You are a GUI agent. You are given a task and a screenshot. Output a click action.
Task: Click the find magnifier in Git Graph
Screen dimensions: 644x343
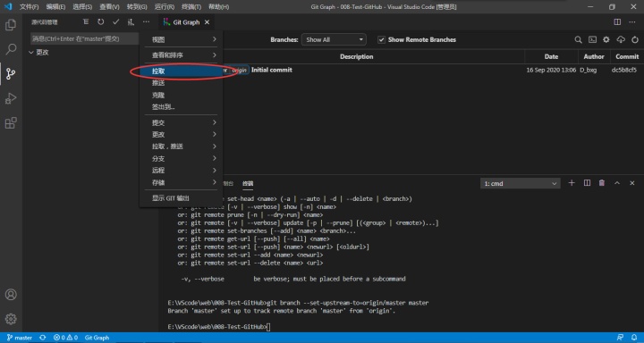tap(578, 40)
